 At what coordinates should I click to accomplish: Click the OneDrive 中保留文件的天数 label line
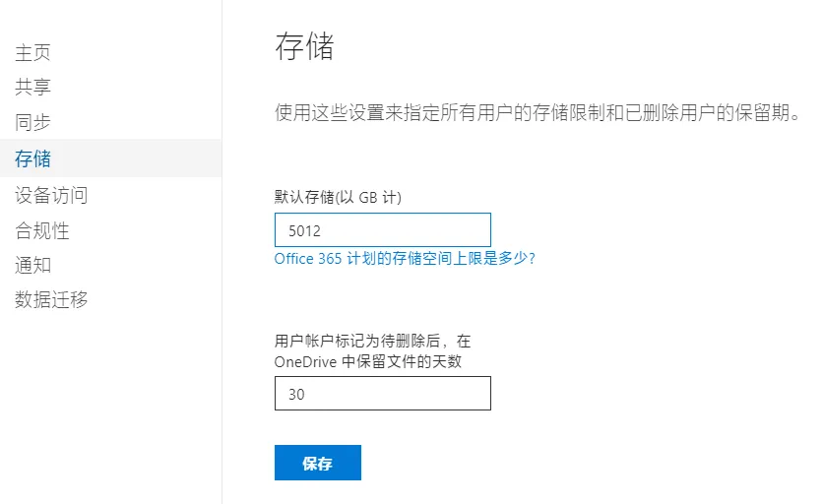[368, 361]
